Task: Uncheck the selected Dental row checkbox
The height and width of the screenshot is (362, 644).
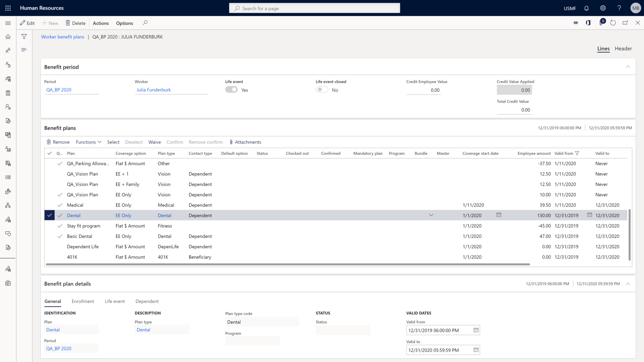Action: (49, 215)
